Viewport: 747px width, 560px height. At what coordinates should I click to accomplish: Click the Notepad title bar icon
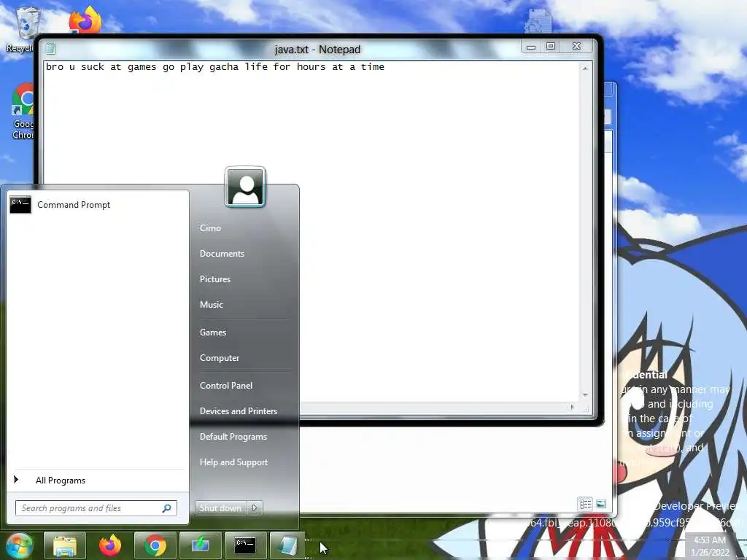point(50,49)
